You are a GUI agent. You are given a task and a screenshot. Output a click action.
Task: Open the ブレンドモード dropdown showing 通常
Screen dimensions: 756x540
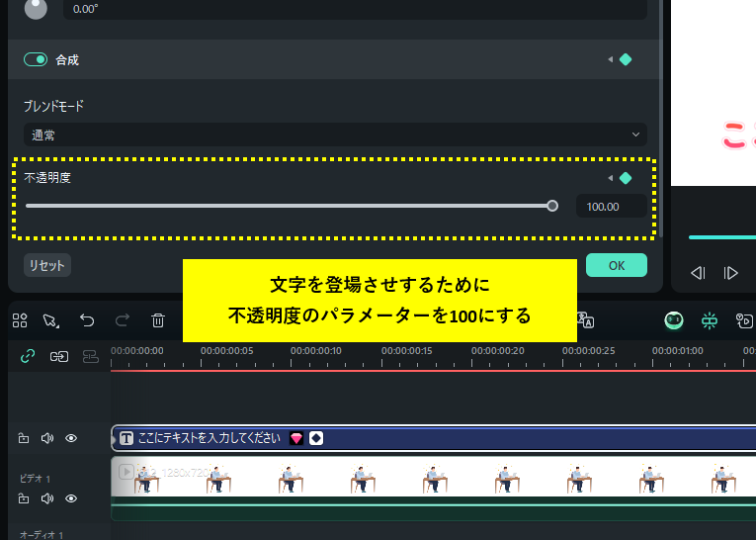coord(335,135)
